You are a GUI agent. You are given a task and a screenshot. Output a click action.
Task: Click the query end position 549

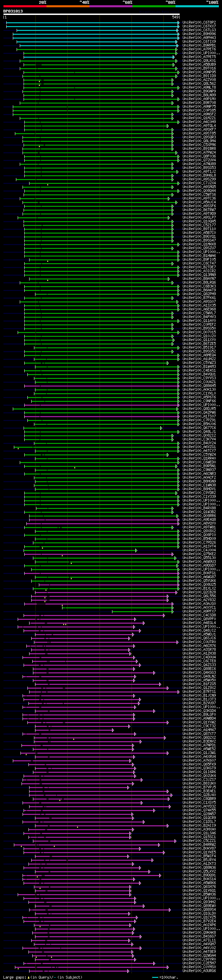point(175,17)
